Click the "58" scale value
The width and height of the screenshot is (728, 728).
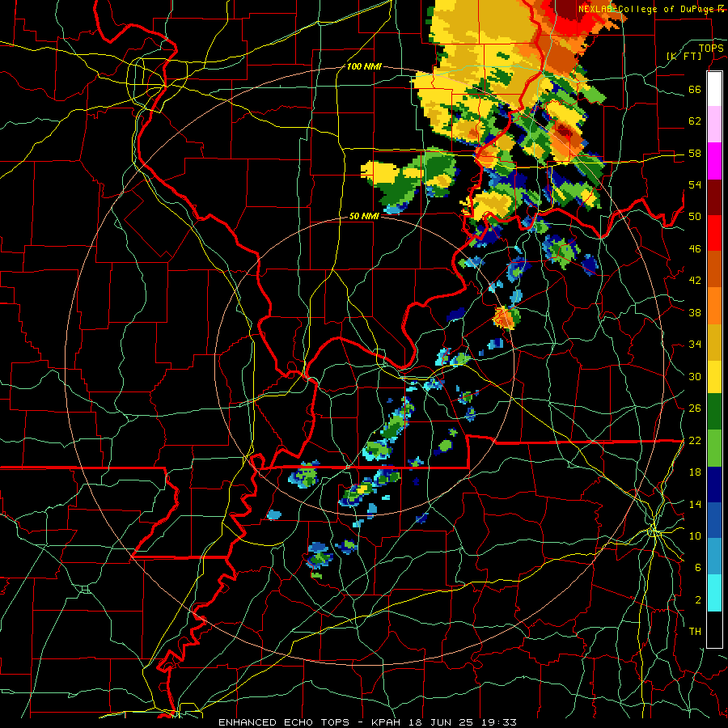pos(695,153)
